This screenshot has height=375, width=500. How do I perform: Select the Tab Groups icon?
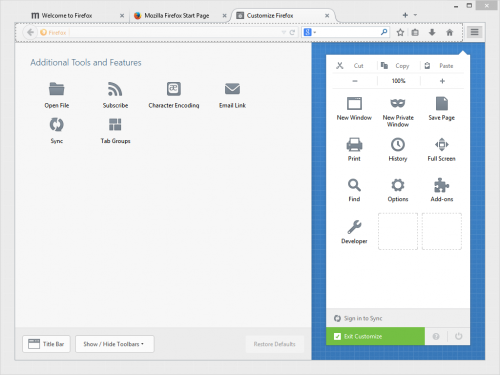coord(115,125)
